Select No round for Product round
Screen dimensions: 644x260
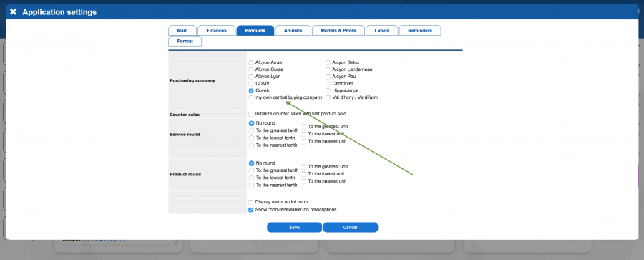(x=251, y=163)
